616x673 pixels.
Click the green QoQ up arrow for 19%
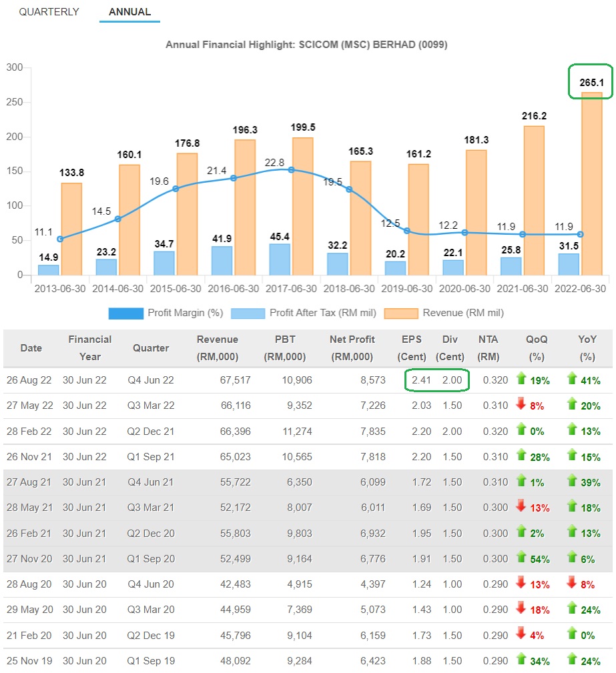click(521, 379)
